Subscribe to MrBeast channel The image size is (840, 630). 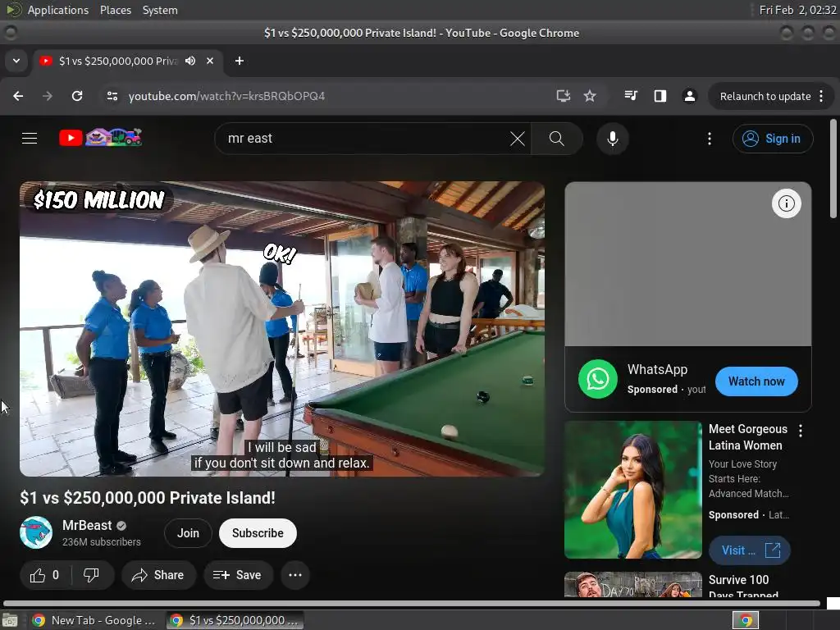click(258, 533)
